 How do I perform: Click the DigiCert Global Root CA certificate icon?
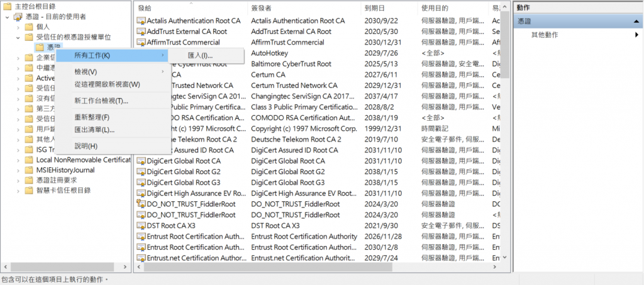tap(141, 161)
